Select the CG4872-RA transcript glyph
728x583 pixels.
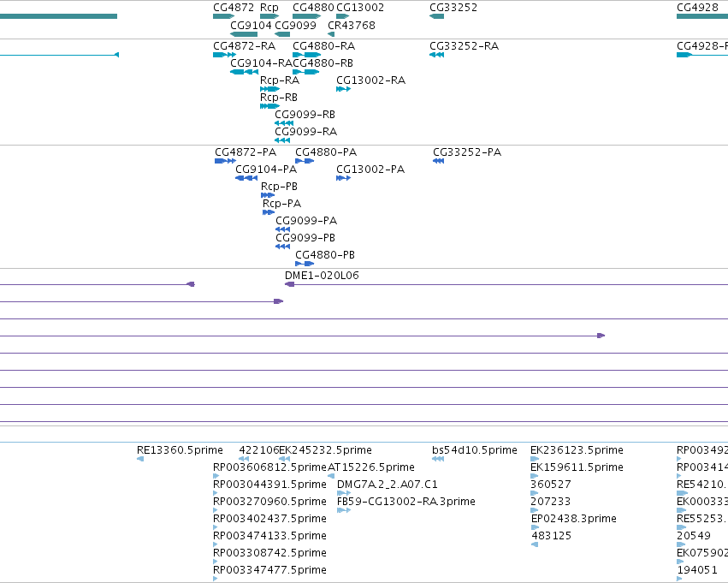tap(225, 55)
